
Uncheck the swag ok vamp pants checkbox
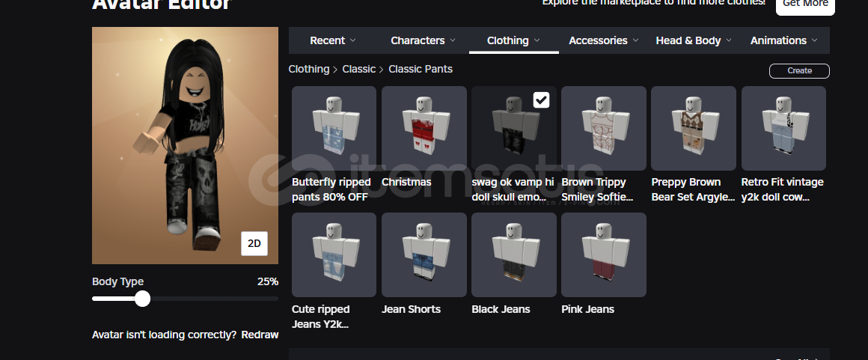coord(542,100)
